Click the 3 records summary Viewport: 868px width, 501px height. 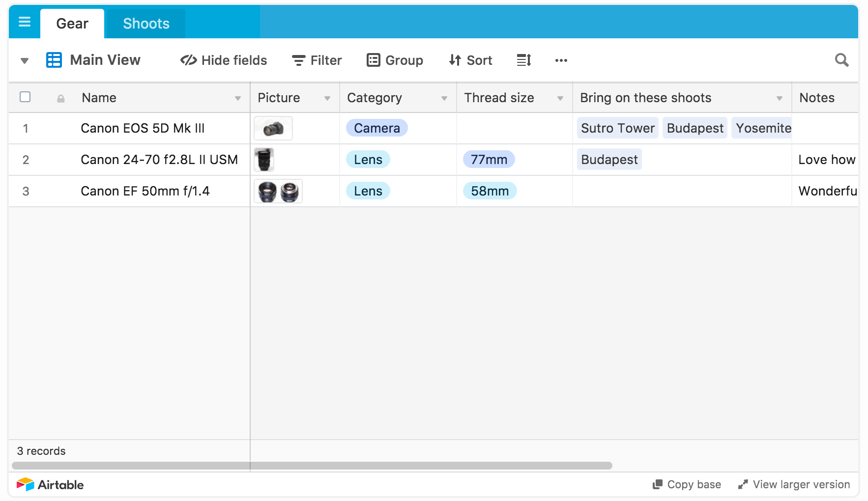pyautogui.click(x=41, y=451)
